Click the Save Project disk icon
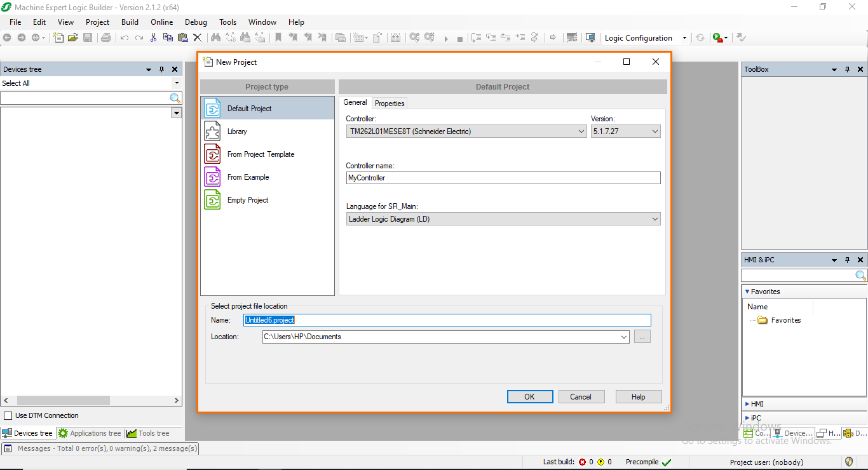This screenshot has height=470, width=868. (x=88, y=37)
